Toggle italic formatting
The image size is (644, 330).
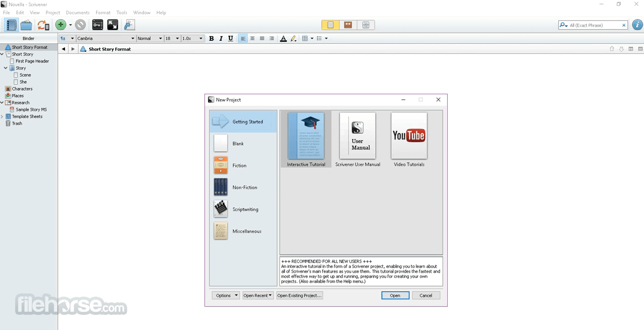221,38
